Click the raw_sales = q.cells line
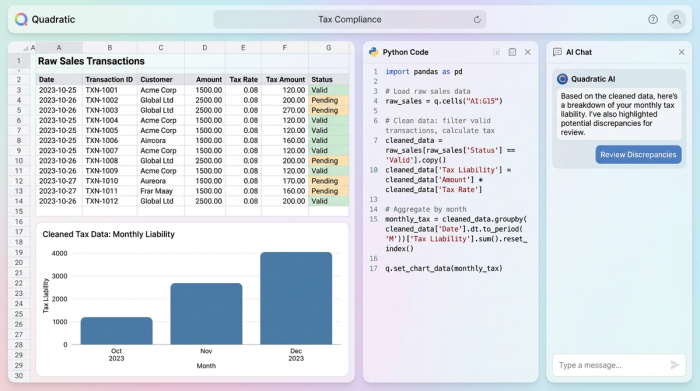Viewport: 700px width, 391px height. tap(444, 101)
